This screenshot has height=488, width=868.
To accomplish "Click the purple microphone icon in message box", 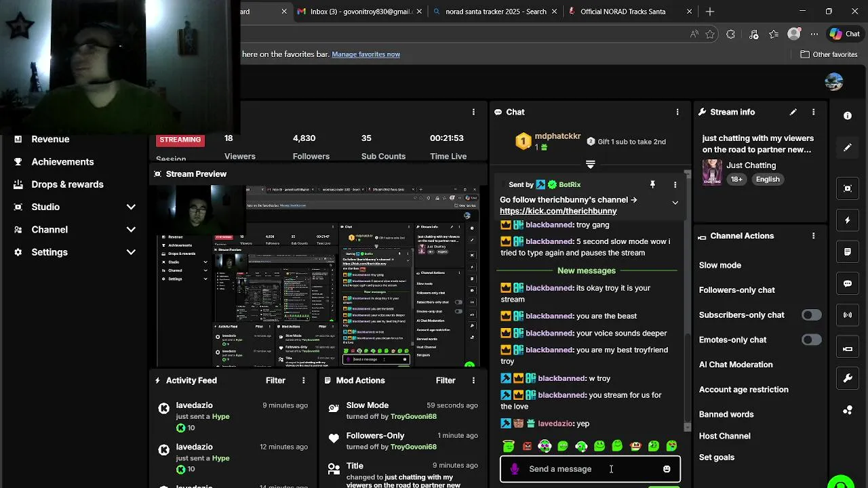I will pyautogui.click(x=515, y=469).
